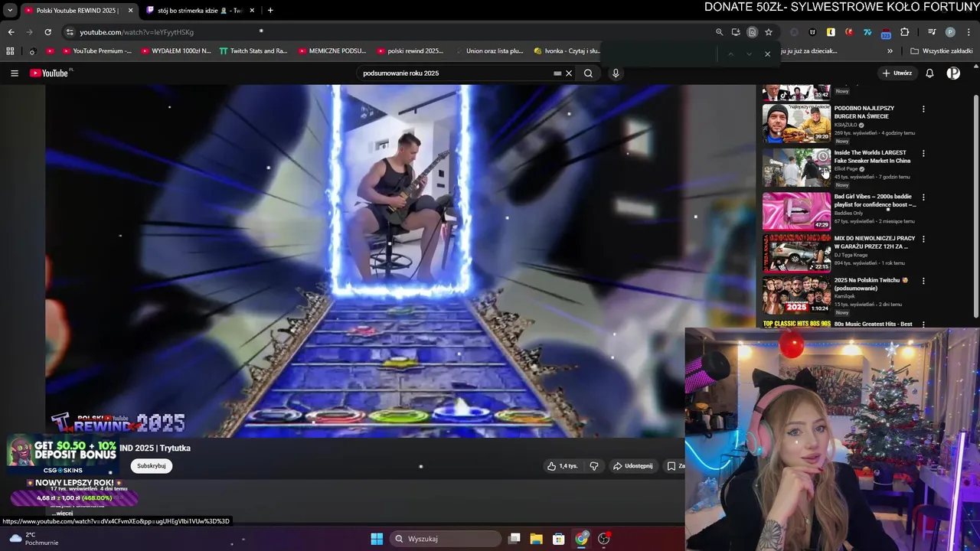
Task: Open options menu for Bad Girl Vibes
Action: (923, 197)
